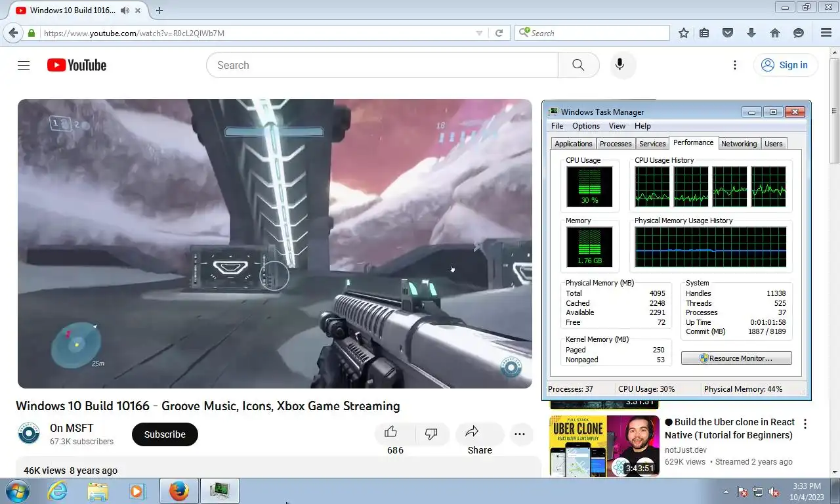
Task: Open Firefox Hello chat smiley icon
Action: point(799,33)
